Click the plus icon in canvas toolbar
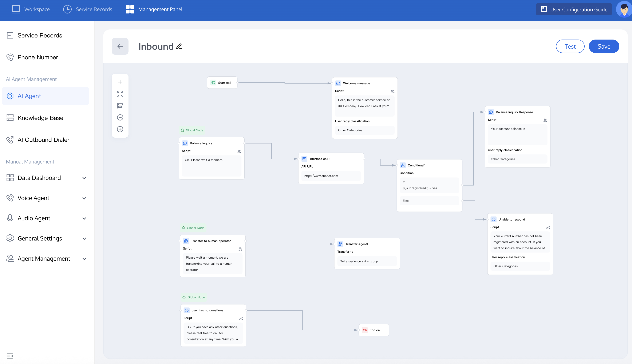The width and height of the screenshot is (632, 364). pos(120,82)
